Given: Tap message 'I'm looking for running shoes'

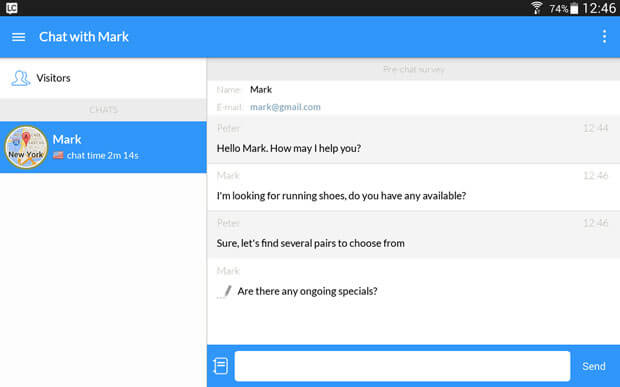Looking at the screenshot, I should [341, 196].
